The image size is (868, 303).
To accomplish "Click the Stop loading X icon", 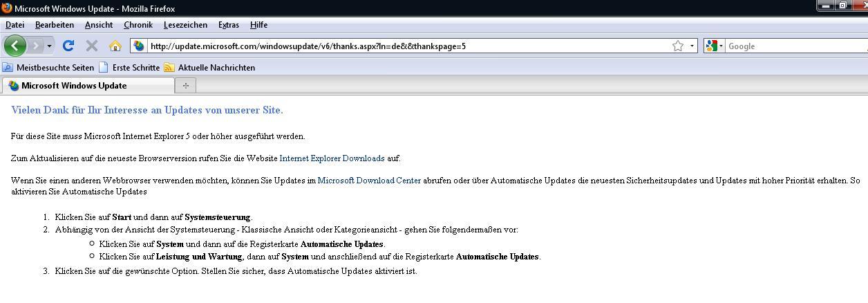I will pyautogui.click(x=91, y=46).
